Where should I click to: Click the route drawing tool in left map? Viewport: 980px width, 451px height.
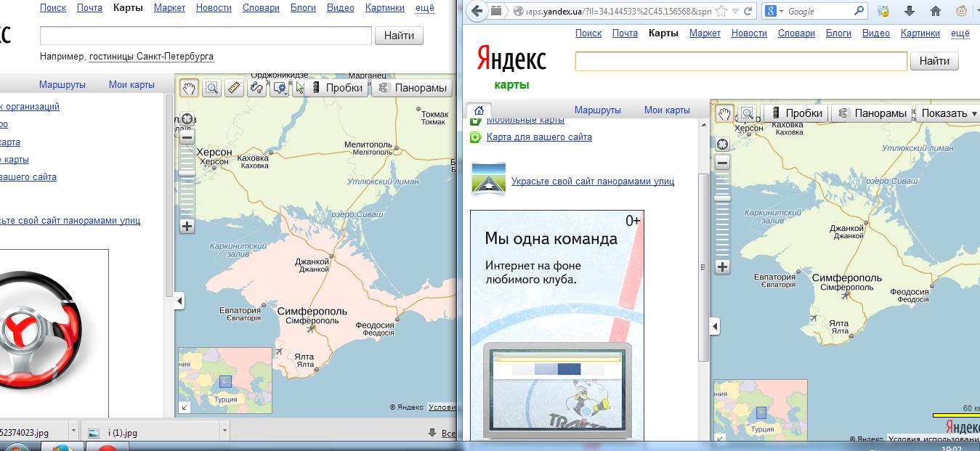click(256, 88)
